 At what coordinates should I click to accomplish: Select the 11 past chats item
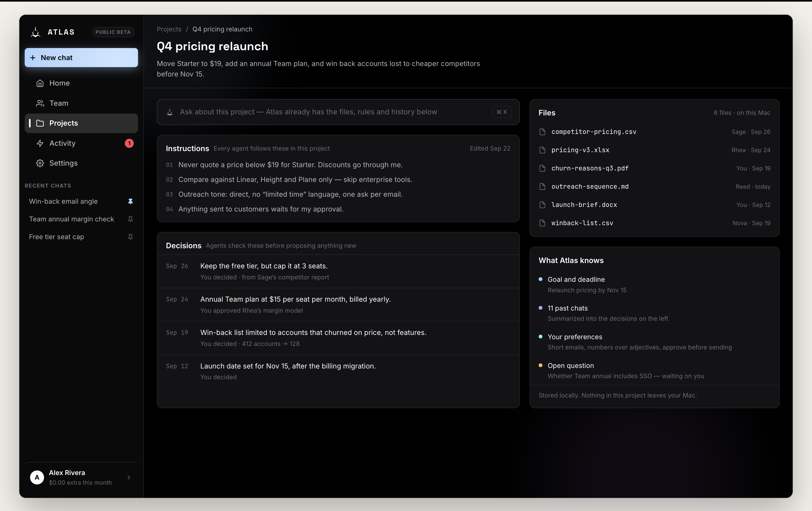[654, 313]
